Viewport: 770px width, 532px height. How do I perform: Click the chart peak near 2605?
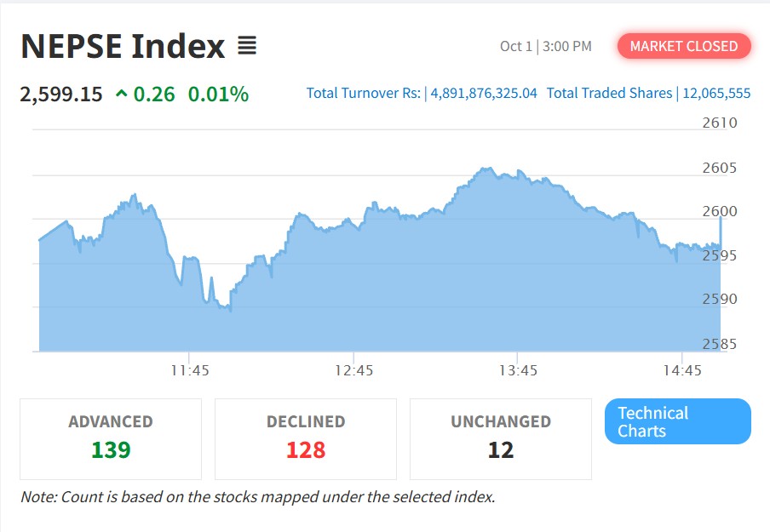(x=486, y=169)
